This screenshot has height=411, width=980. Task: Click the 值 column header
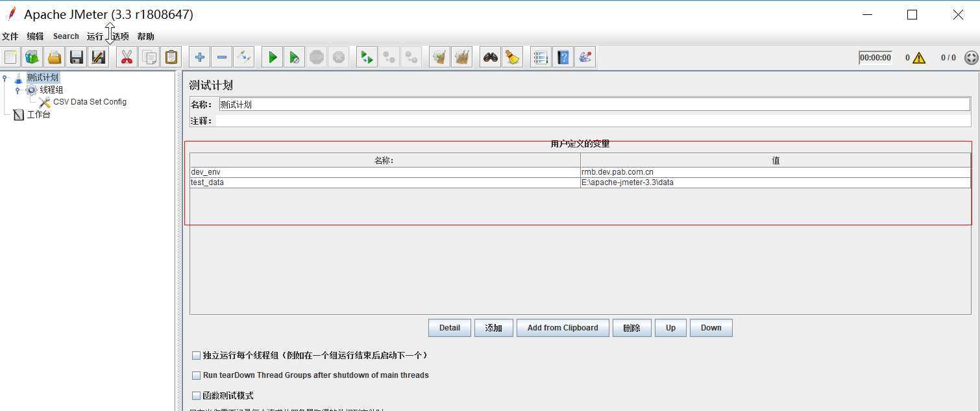pyautogui.click(x=776, y=160)
